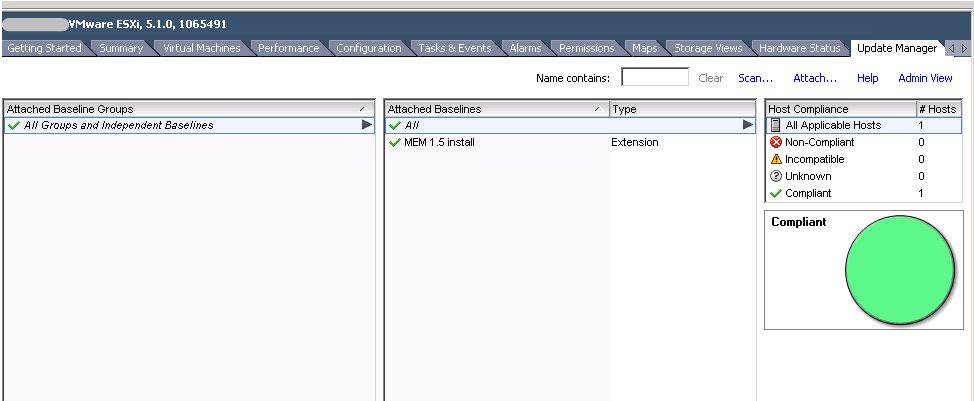The image size is (974, 401).
Task: Click the Compliant hosts count of 1
Action: click(921, 193)
